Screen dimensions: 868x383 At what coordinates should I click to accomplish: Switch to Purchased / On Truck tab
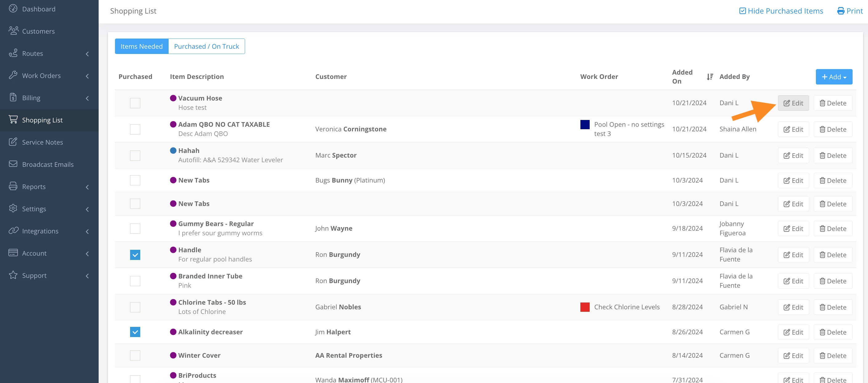click(206, 46)
